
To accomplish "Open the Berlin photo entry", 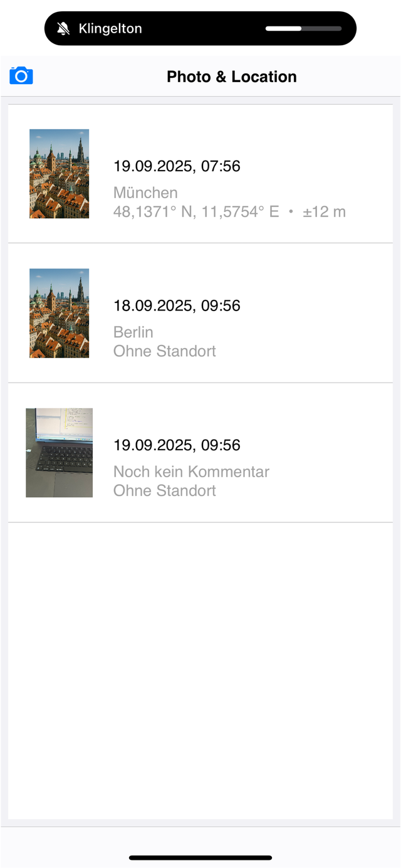I will [200, 313].
